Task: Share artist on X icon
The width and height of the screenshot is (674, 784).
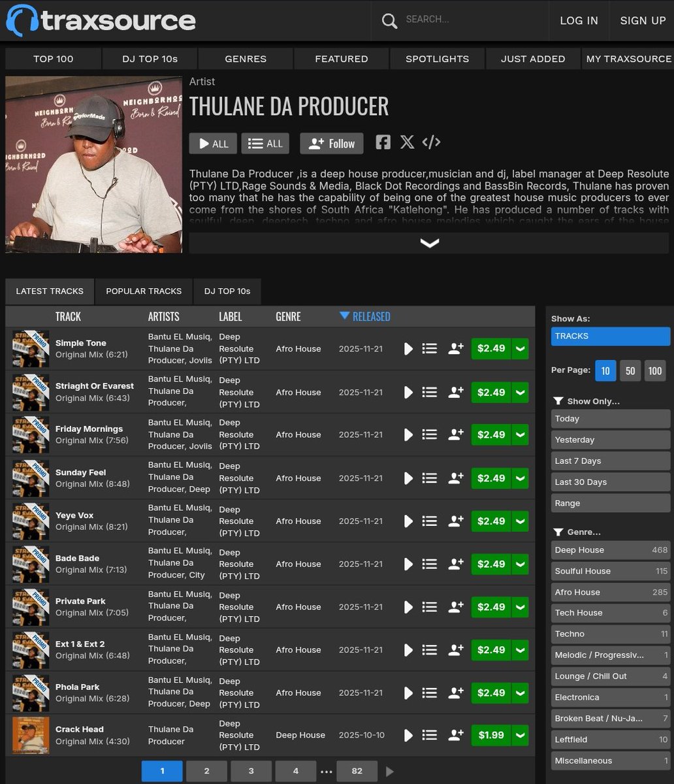Action: (x=407, y=142)
